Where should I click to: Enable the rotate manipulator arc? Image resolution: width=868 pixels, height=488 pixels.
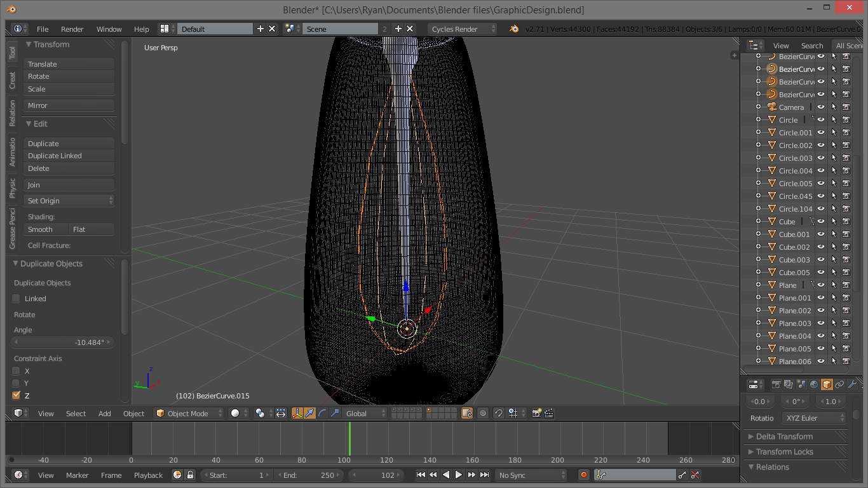[x=322, y=413]
